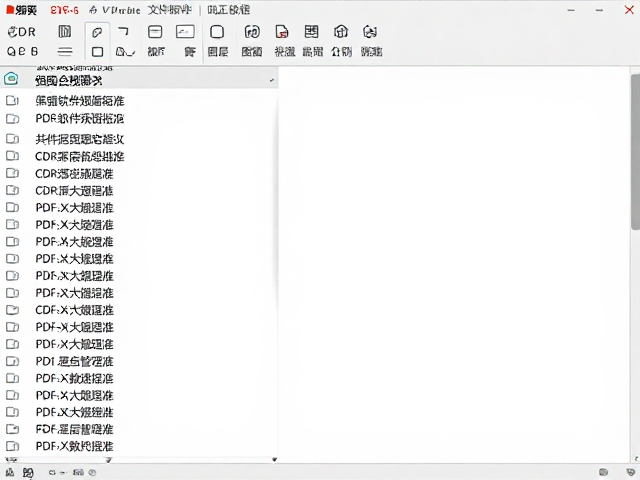Viewport: 640px width, 480px height.
Task: Select the corner bracket tool icon
Action: [x=123, y=31]
